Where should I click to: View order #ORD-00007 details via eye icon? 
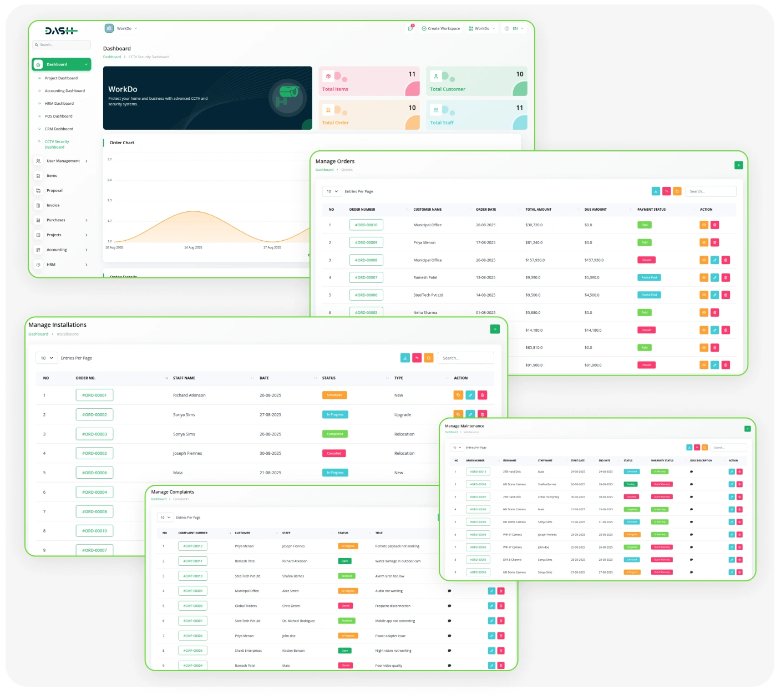[703, 278]
